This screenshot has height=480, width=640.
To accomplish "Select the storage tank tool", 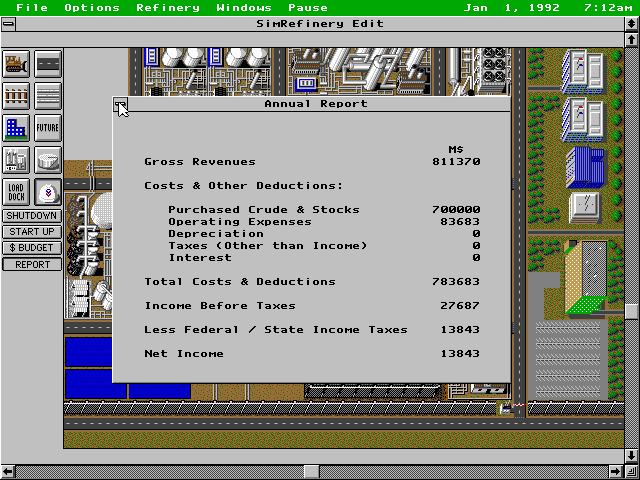I will (x=48, y=160).
